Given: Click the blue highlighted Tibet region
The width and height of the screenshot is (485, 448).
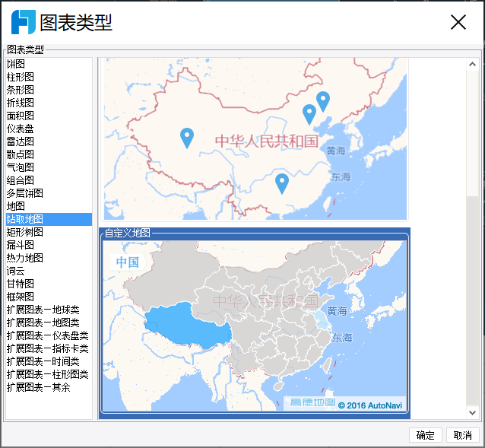Looking at the screenshot, I should (x=188, y=326).
